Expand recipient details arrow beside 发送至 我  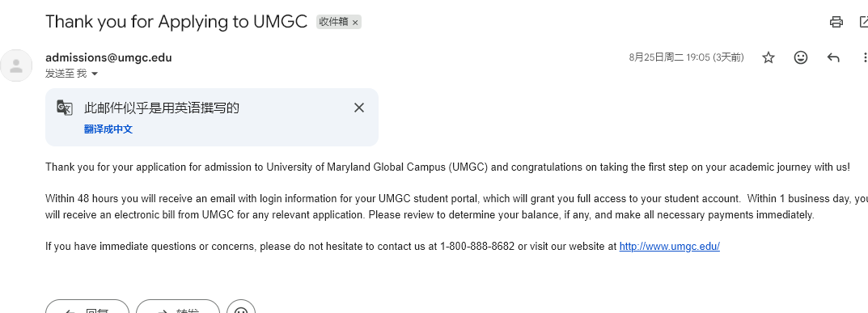[94, 74]
